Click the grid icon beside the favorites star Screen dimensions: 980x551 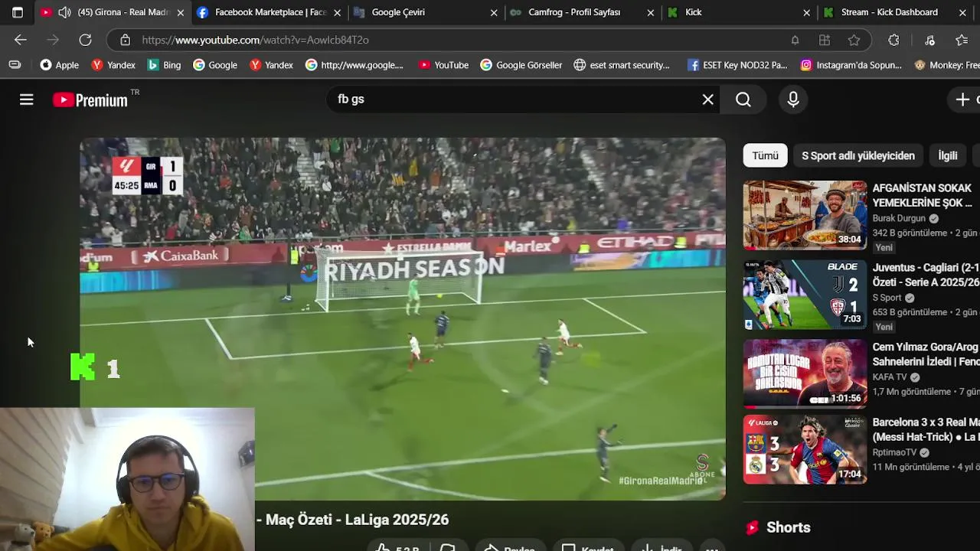[x=825, y=40]
